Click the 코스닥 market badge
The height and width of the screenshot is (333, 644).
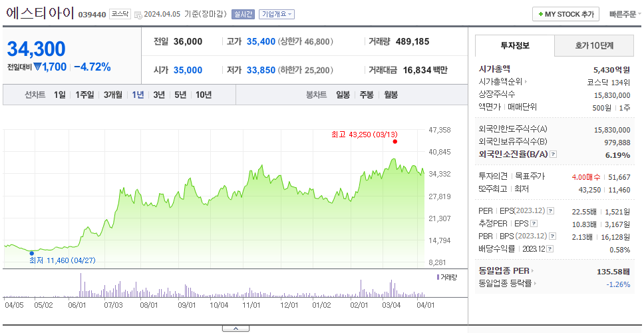point(120,15)
